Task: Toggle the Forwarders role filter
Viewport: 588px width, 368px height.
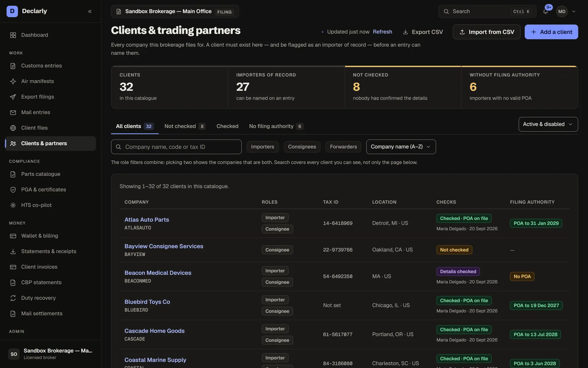Action: coord(343,147)
